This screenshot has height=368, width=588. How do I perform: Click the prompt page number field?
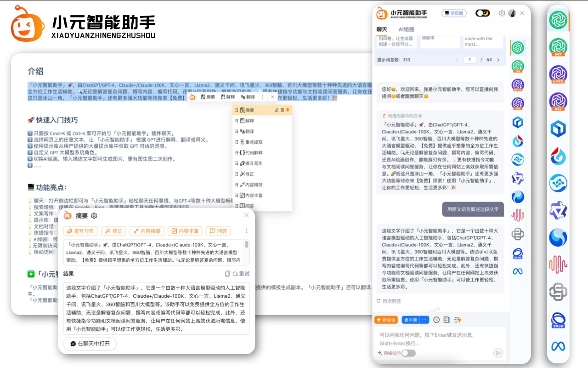(469, 60)
